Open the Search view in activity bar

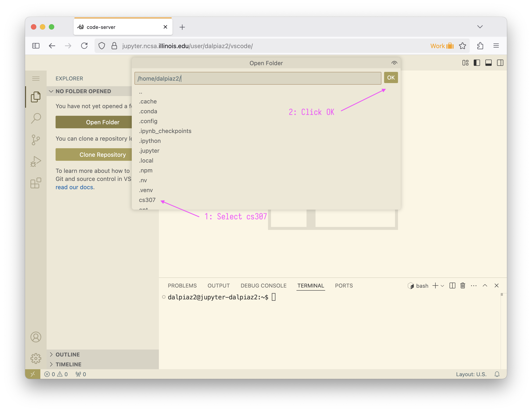click(x=36, y=118)
